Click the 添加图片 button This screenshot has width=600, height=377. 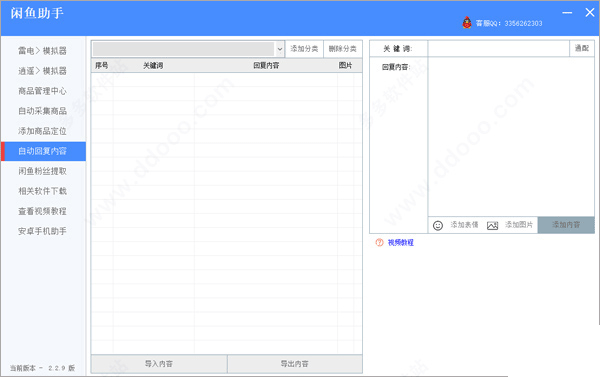[x=519, y=225]
